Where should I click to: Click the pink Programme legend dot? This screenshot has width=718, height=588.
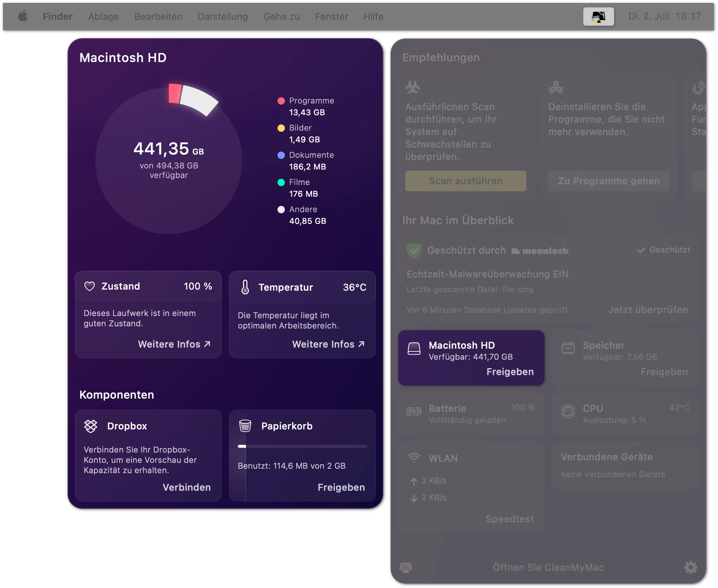pyautogui.click(x=281, y=101)
